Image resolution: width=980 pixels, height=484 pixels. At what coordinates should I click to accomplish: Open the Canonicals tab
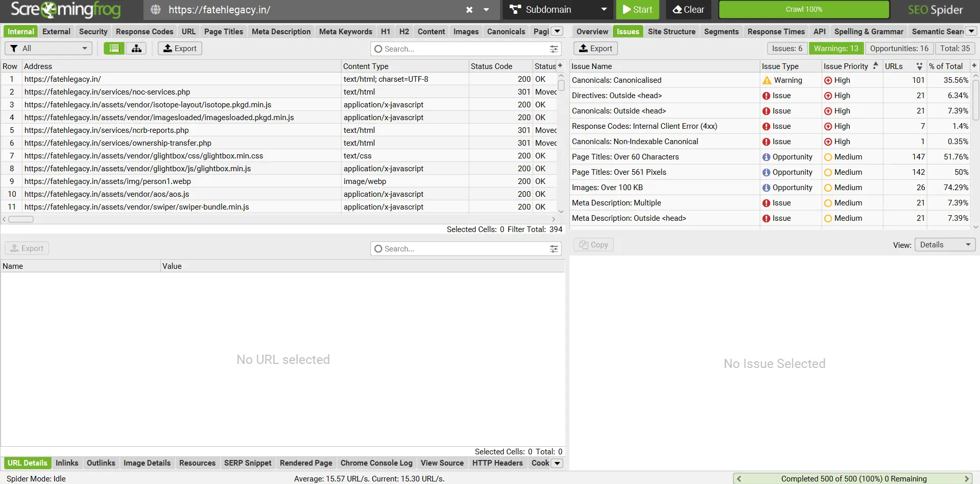click(x=506, y=32)
